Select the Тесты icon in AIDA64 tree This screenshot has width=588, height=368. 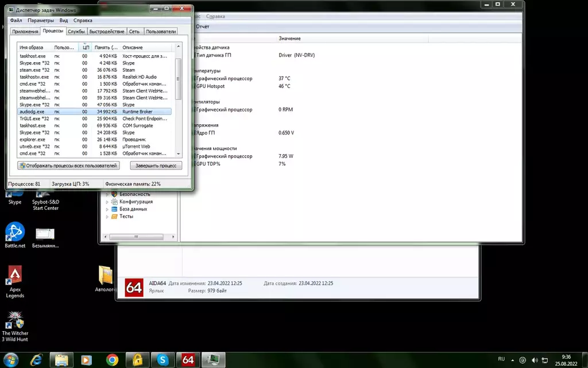114,216
